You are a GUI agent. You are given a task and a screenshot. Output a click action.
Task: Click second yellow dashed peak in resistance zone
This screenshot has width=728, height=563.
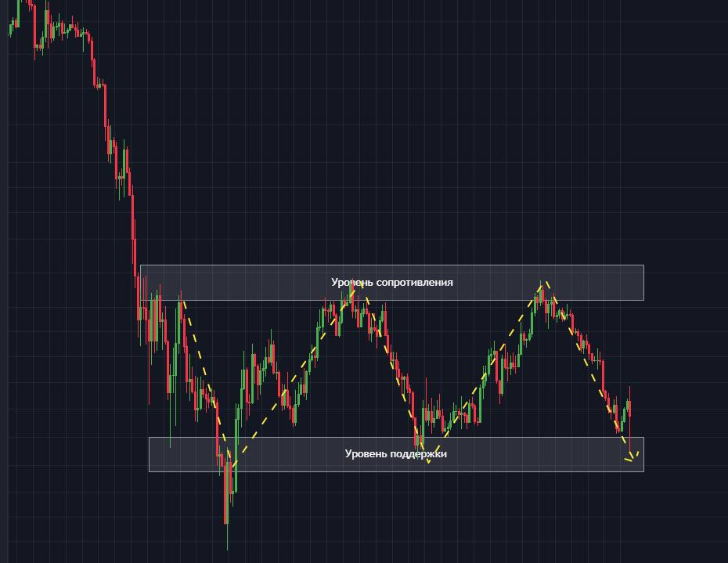(545, 283)
